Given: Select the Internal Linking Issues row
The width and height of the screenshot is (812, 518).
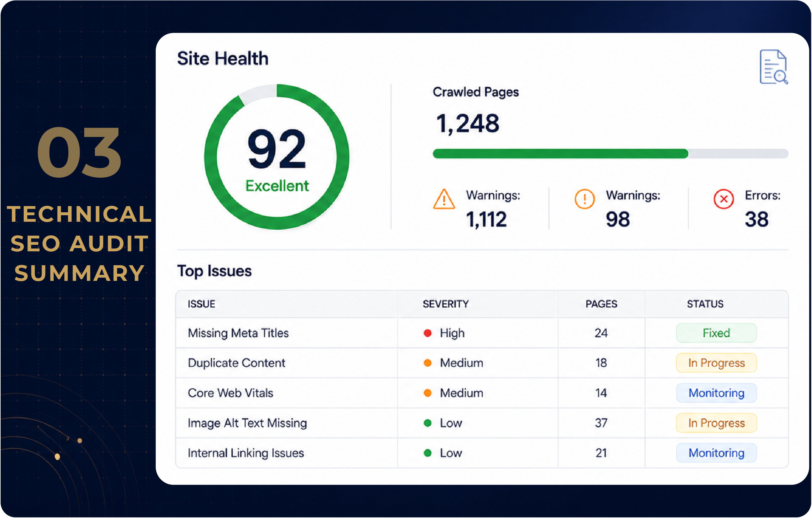Looking at the screenshot, I should point(482,453).
